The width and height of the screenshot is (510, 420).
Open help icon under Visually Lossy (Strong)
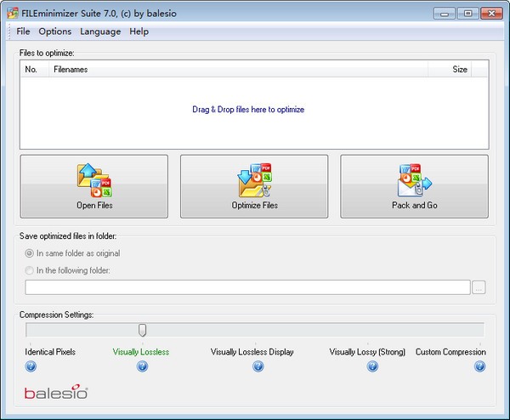[x=372, y=366]
